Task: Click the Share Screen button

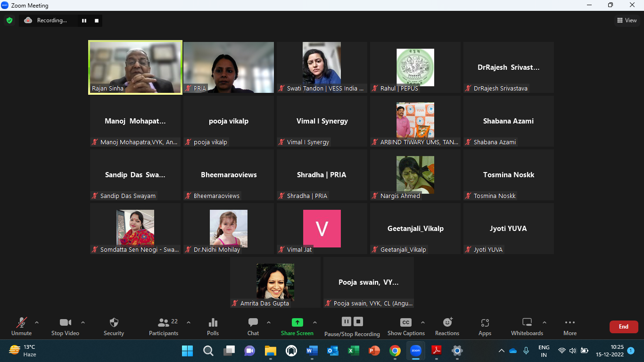Action: coord(297,327)
